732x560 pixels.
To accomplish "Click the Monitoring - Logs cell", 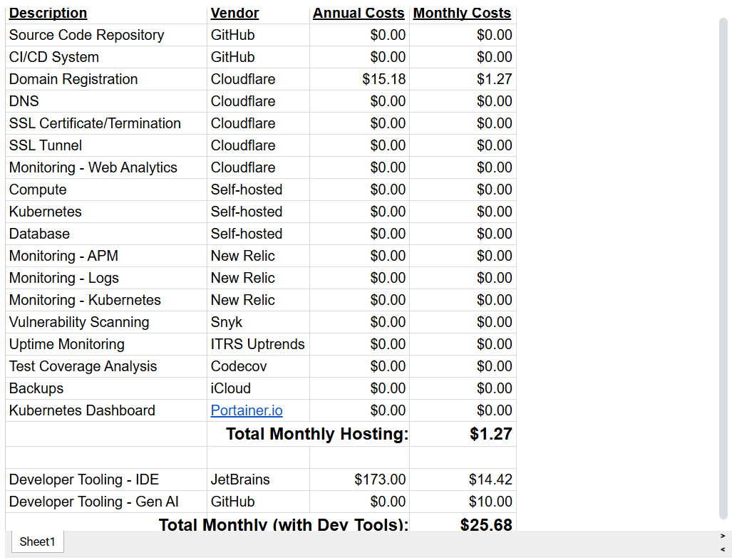I will tap(106, 278).
